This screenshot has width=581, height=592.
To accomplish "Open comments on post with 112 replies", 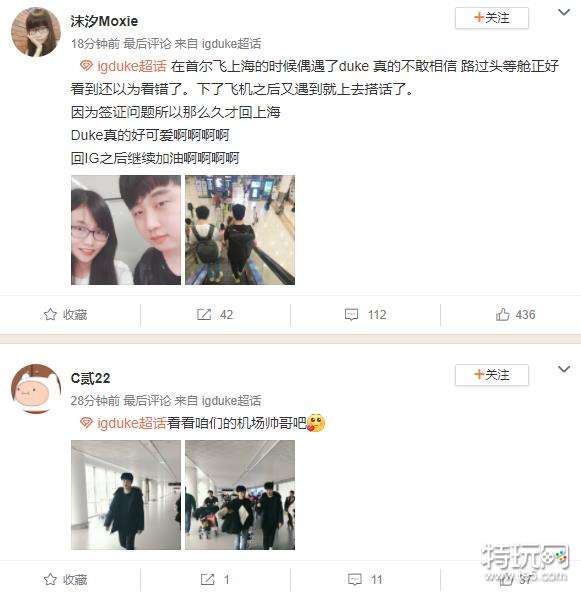I will (x=365, y=314).
